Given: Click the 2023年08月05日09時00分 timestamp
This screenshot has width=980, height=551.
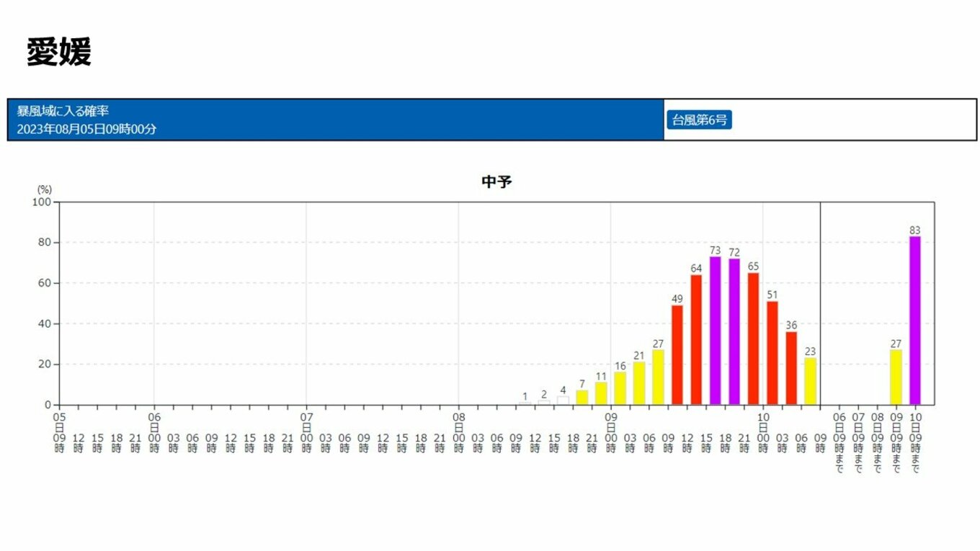Looking at the screenshot, I should [86, 130].
